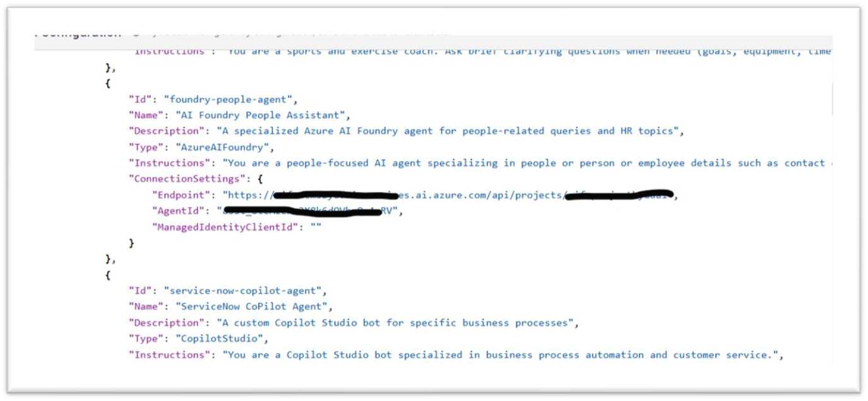Click the opening brace after "ConnectionSettings"

coord(260,179)
